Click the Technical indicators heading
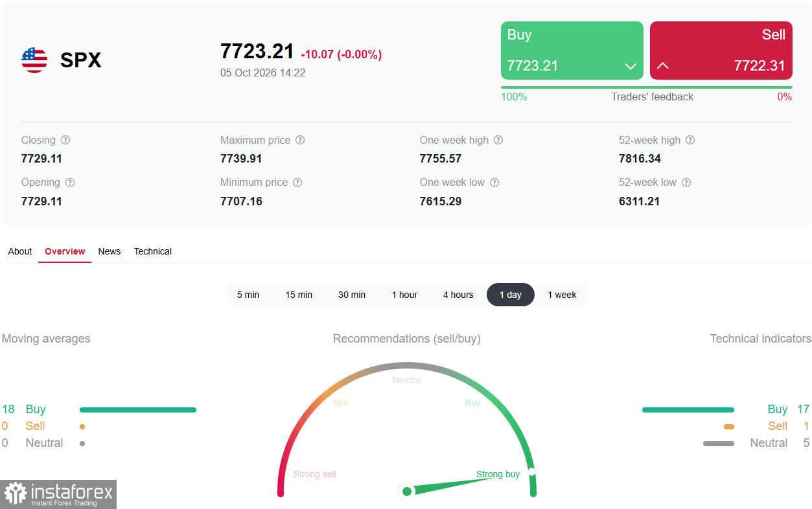812x509 pixels. pos(761,339)
